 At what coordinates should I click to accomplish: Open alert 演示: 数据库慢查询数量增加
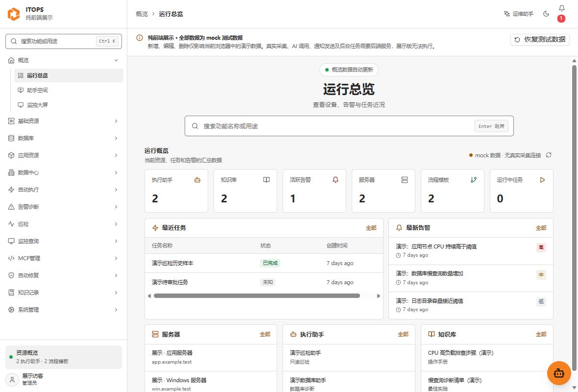click(471, 278)
